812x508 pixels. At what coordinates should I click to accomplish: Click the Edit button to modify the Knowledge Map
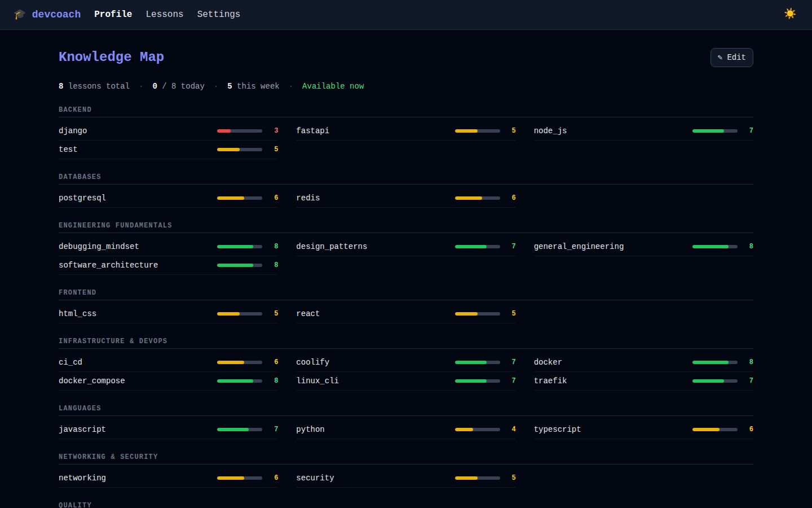click(731, 57)
